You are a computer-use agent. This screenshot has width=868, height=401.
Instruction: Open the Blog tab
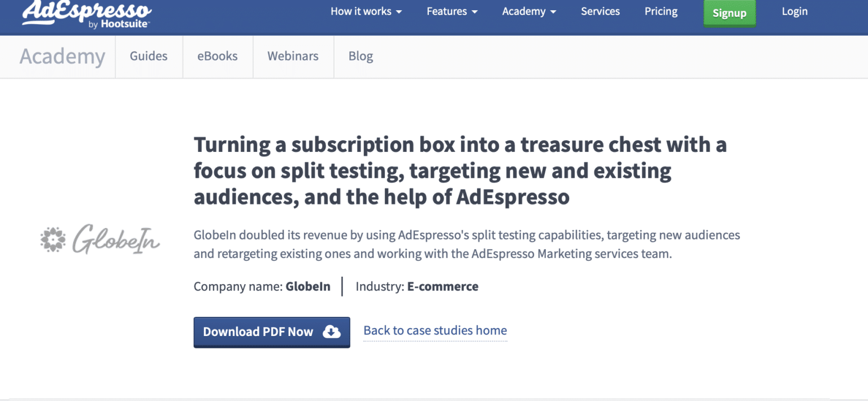361,56
